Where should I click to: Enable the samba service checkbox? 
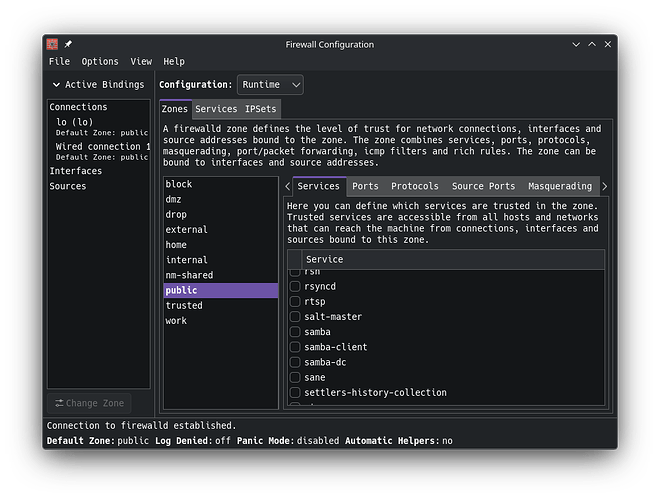pyautogui.click(x=295, y=332)
